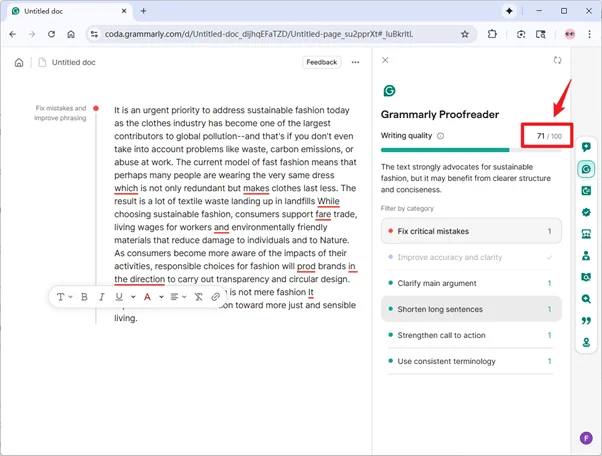Click the browser address bar
Image resolution: width=602 pixels, height=456 pixels.
pos(270,34)
